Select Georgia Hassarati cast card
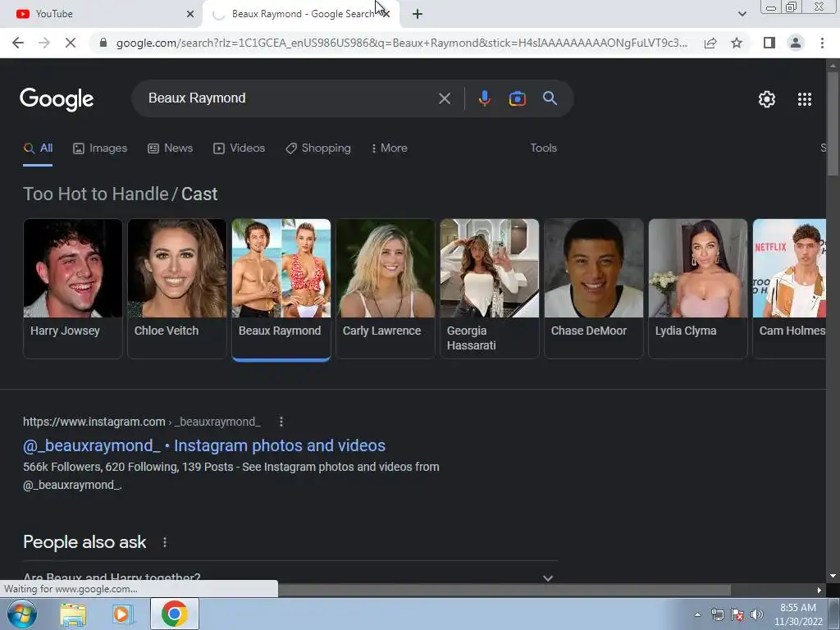 [489, 288]
